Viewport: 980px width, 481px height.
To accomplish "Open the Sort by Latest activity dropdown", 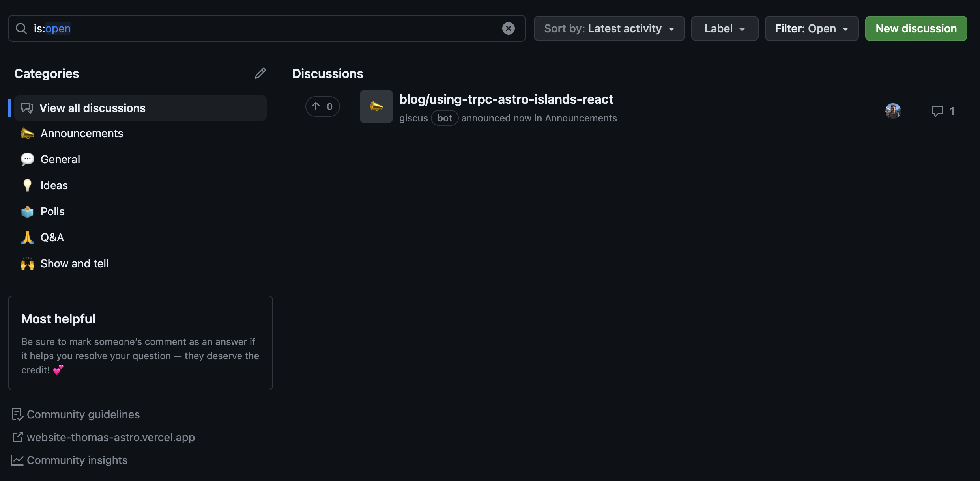I will (609, 28).
